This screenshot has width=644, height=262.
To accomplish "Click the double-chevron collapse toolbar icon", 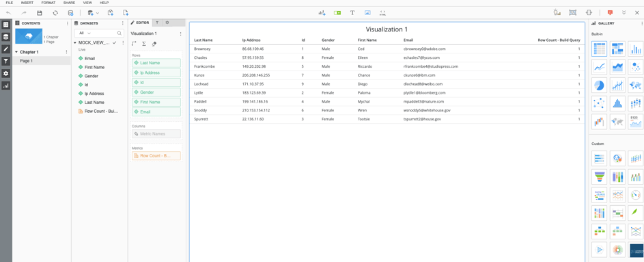I will (624, 13).
